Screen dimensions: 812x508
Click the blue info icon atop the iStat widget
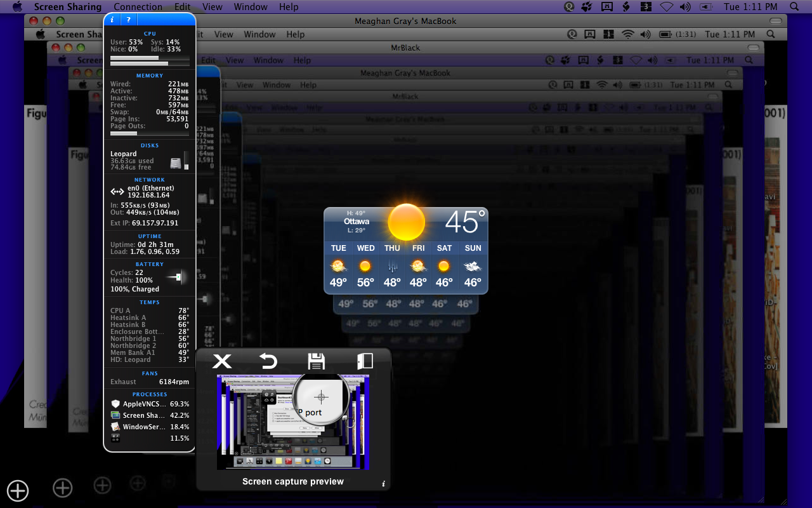[112, 20]
